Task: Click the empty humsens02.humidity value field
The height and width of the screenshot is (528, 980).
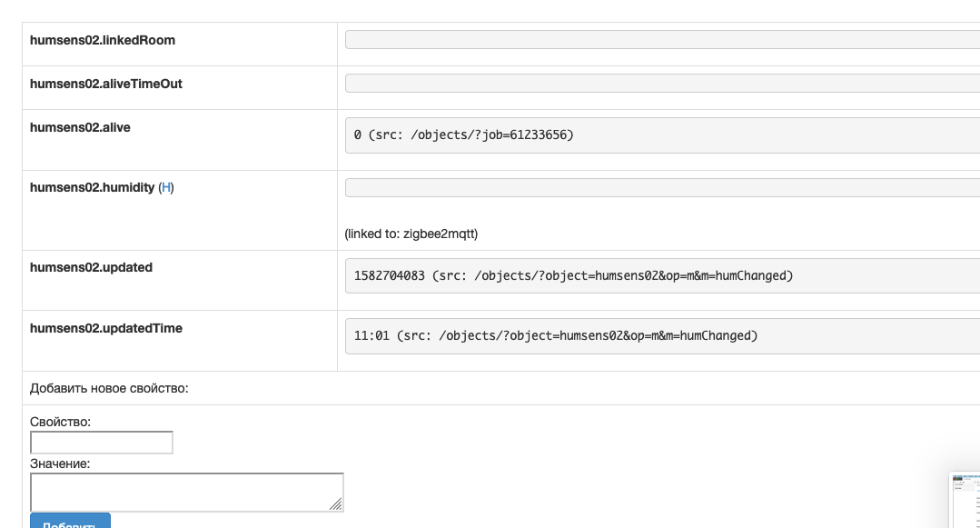Action: click(661, 188)
